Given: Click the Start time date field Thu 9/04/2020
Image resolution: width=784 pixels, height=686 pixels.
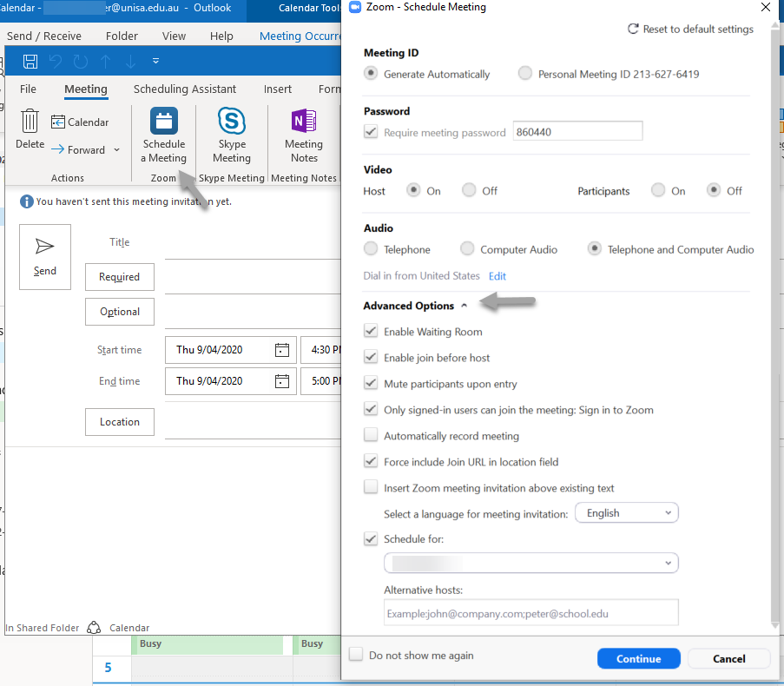Looking at the screenshot, I should 230,350.
